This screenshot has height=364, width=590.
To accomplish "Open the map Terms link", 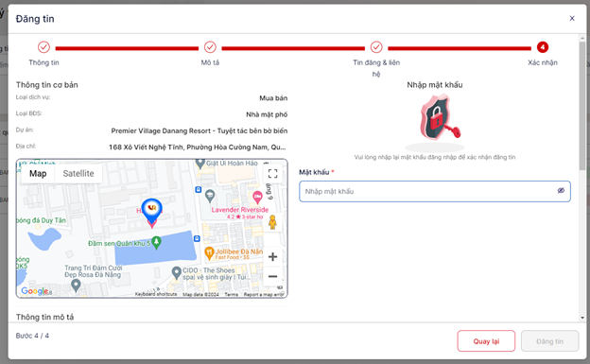I will (231, 294).
